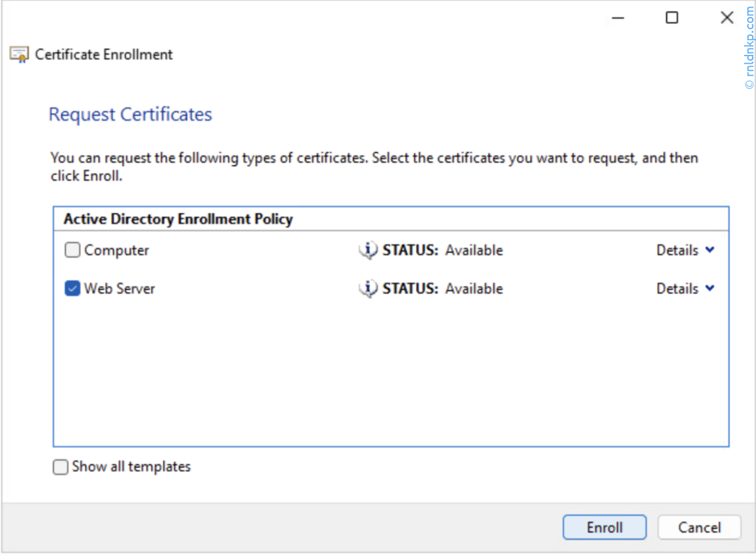Viewport: 756px width, 556px height.
Task: Select the Active Directory Enrollment Policy header
Action: point(178,219)
